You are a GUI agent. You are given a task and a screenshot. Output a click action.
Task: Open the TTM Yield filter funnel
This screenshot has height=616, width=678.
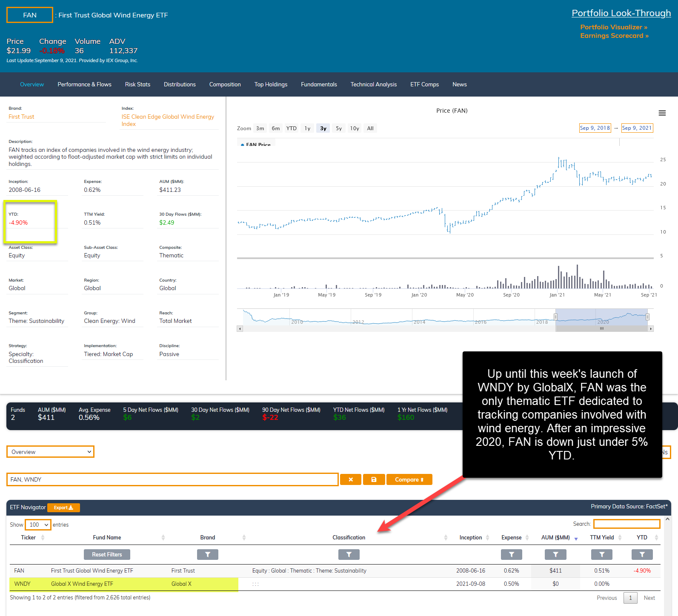click(x=602, y=554)
